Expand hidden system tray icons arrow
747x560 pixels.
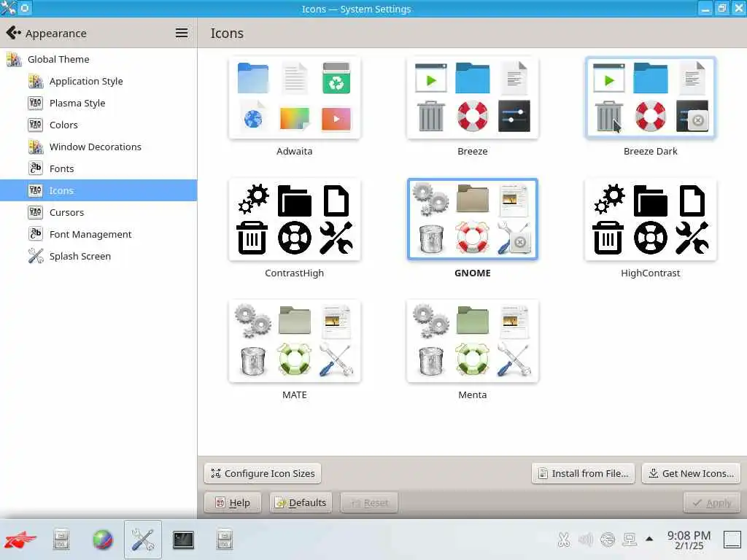649,539
